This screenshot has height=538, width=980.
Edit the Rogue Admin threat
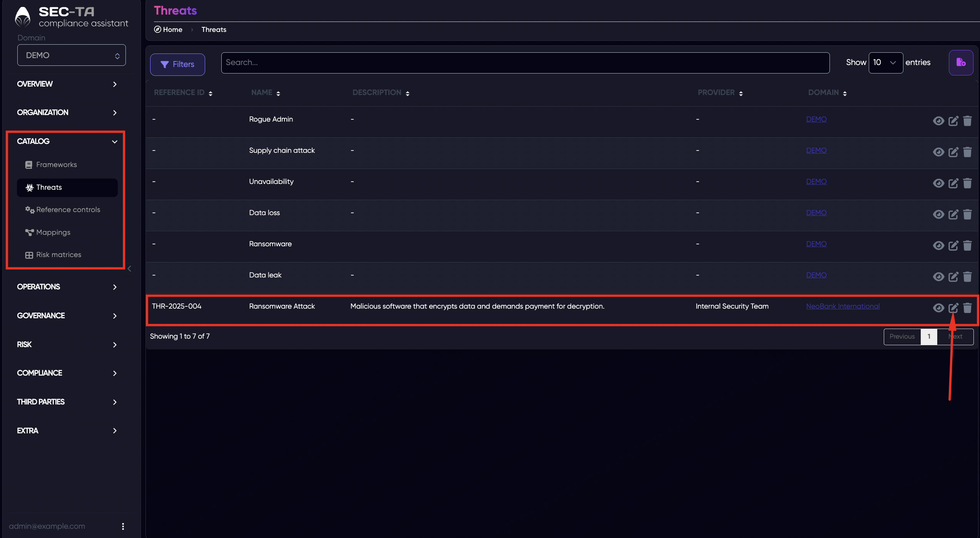click(x=953, y=121)
